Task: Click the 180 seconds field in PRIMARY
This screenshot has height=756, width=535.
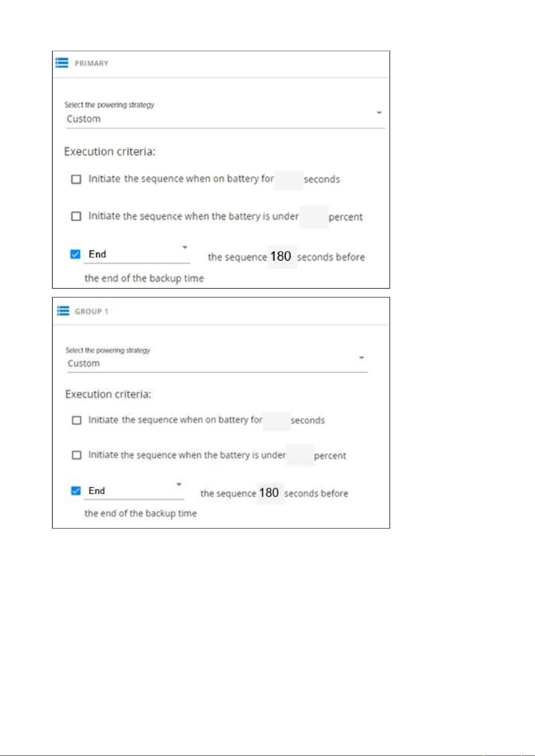Action: 282,257
